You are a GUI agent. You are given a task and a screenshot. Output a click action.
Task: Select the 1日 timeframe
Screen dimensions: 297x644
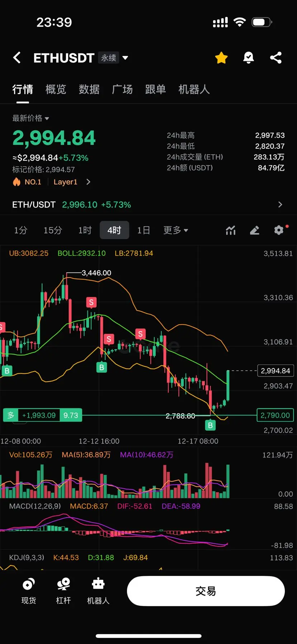point(143,230)
